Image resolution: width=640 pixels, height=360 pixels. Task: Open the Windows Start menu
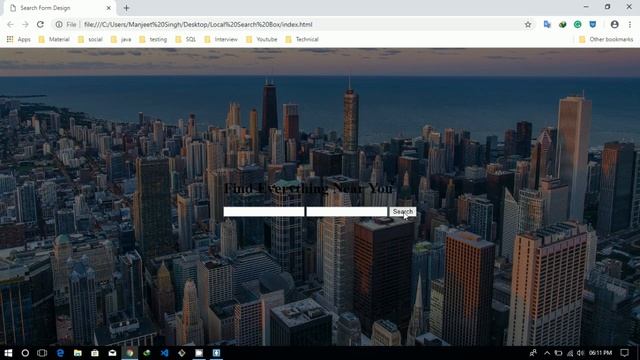pyautogui.click(x=8, y=353)
